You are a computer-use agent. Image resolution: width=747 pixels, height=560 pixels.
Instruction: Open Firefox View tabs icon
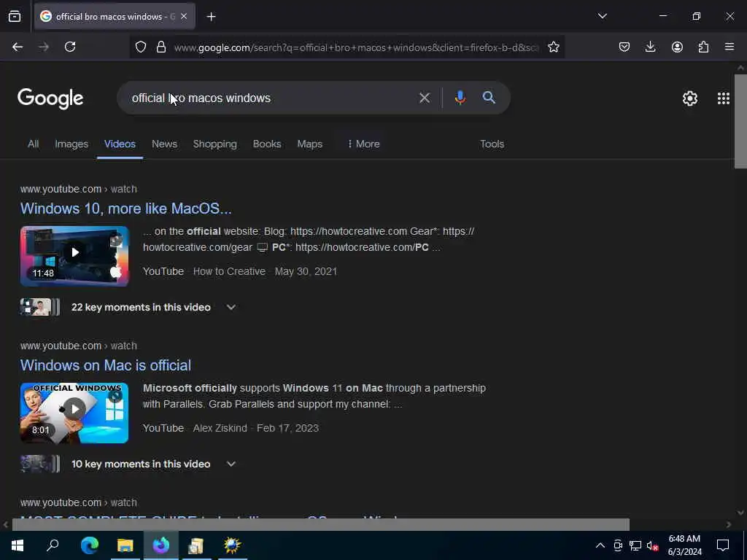pyautogui.click(x=15, y=16)
